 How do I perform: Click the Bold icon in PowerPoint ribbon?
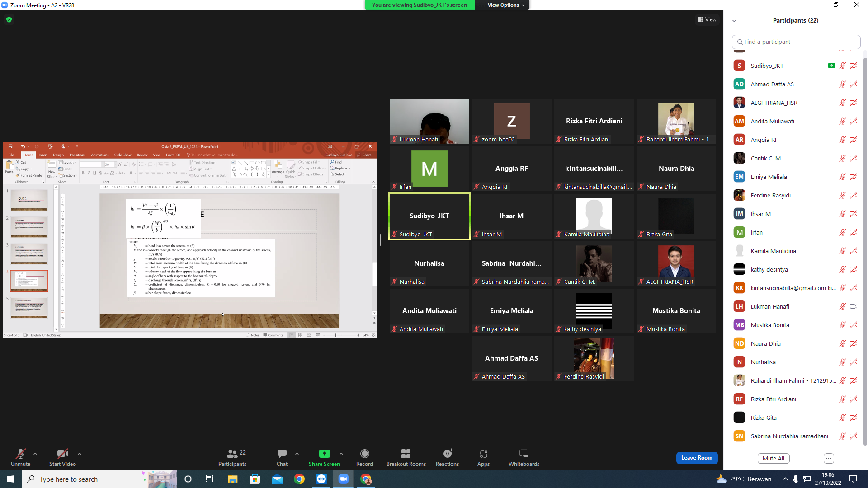pyautogui.click(x=83, y=173)
